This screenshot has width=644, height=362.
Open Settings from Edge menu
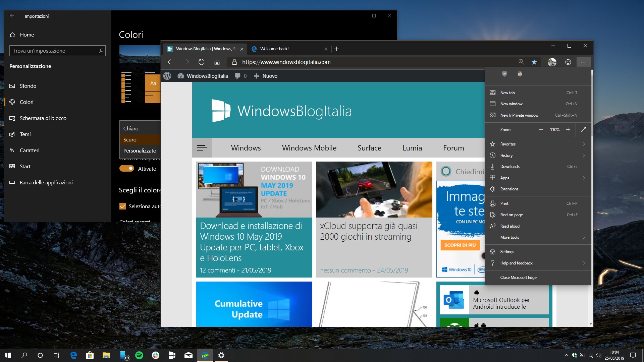click(x=538, y=252)
